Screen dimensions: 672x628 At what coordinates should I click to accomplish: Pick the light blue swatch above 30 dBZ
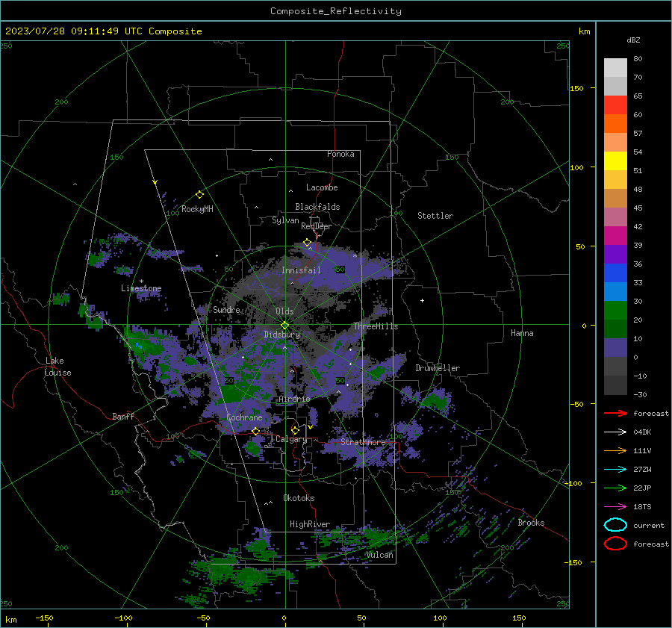(x=615, y=291)
